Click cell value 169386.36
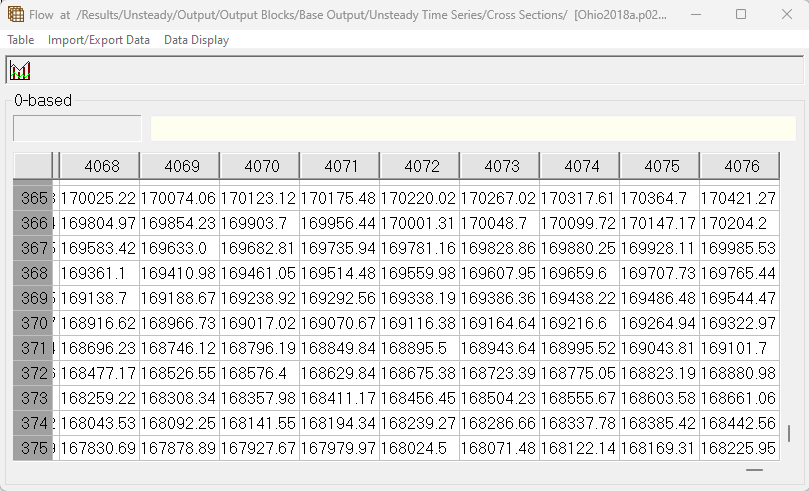Viewport: 809px width, 491px height. (498, 298)
